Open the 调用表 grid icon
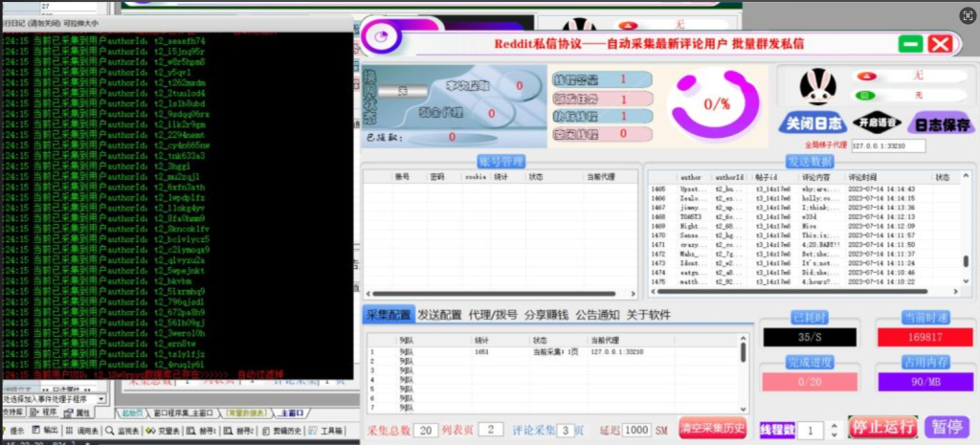Viewport: 980px width, 445px height. [x=69, y=432]
